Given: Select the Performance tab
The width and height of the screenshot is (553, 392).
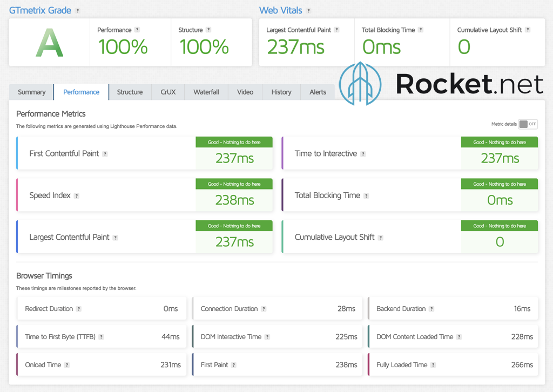Looking at the screenshot, I should [81, 92].
